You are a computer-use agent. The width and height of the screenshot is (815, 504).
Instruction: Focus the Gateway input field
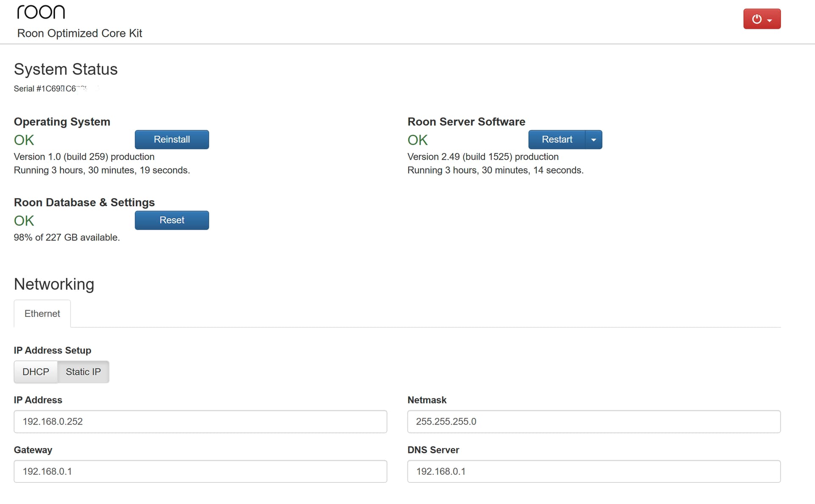click(200, 471)
